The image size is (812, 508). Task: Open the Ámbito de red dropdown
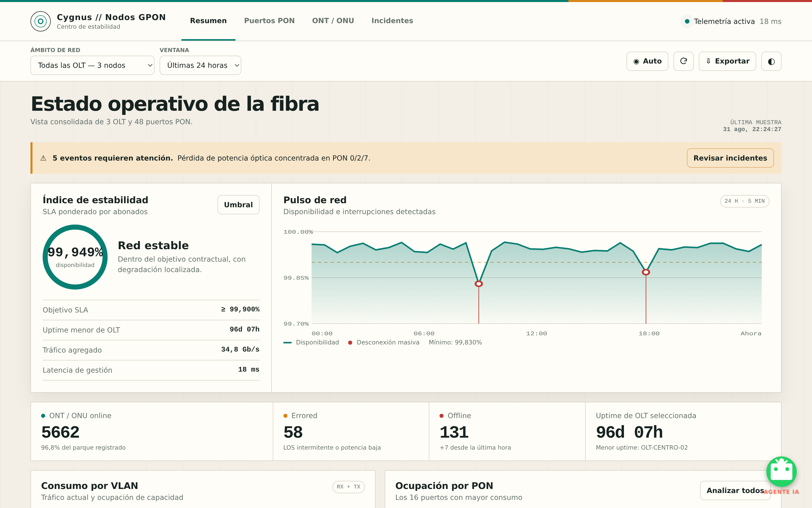point(92,65)
